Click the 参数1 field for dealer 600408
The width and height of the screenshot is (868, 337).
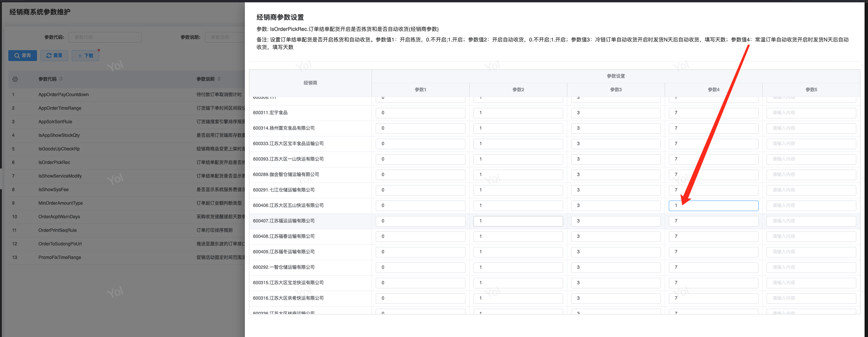point(420,236)
